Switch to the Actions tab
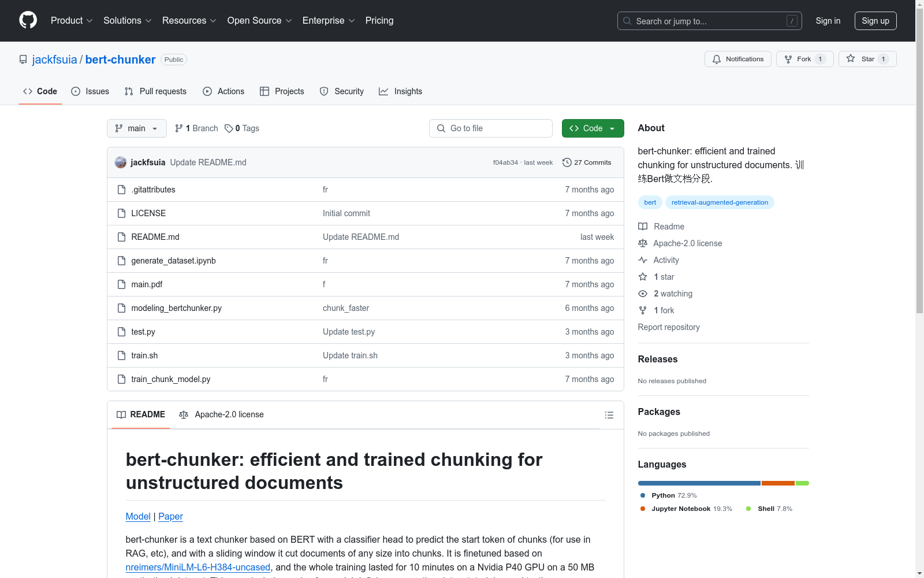The height and width of the screenshot is (578, 924). [223, 91]
